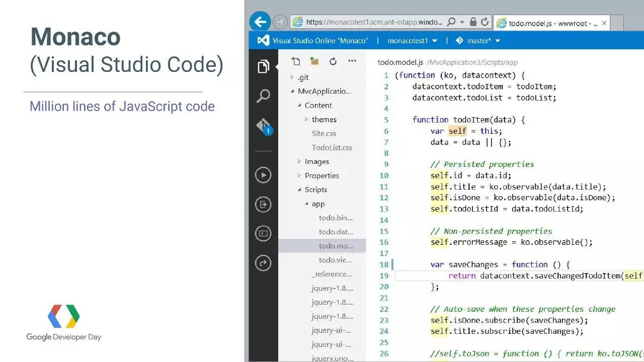Click the search magnifier in address bar
This screenshot has width=644, height=362.
coord(451,22)
